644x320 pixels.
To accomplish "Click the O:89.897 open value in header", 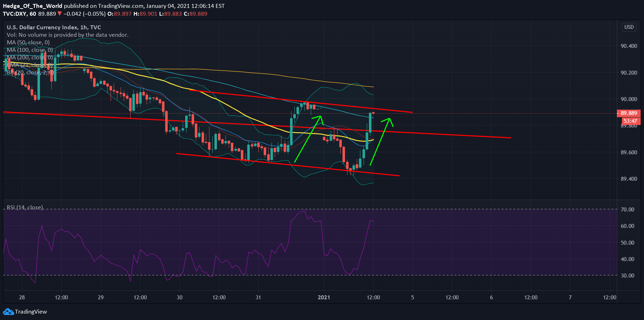I will coord(120,14).
